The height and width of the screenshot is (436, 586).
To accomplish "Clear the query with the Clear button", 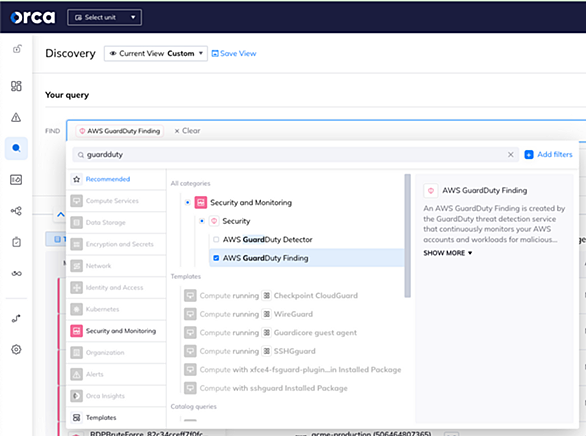I will [187, 131].
